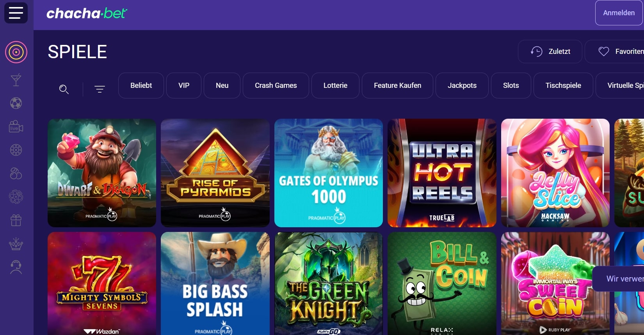The height and width of the screenshot is (335, 644).
Task: Launch the Gates of Olympus 1000 game
Action: pos(329,173)
